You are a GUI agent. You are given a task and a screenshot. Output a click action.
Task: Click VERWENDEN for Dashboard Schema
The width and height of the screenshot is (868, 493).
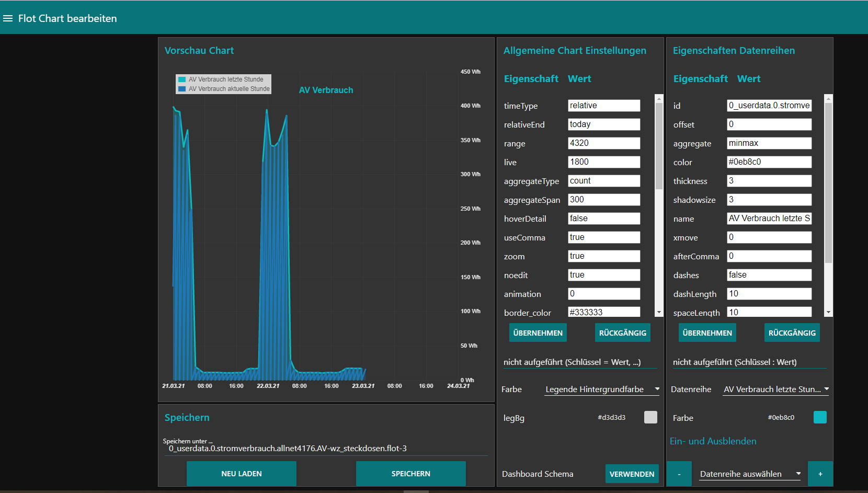[632, 474]
